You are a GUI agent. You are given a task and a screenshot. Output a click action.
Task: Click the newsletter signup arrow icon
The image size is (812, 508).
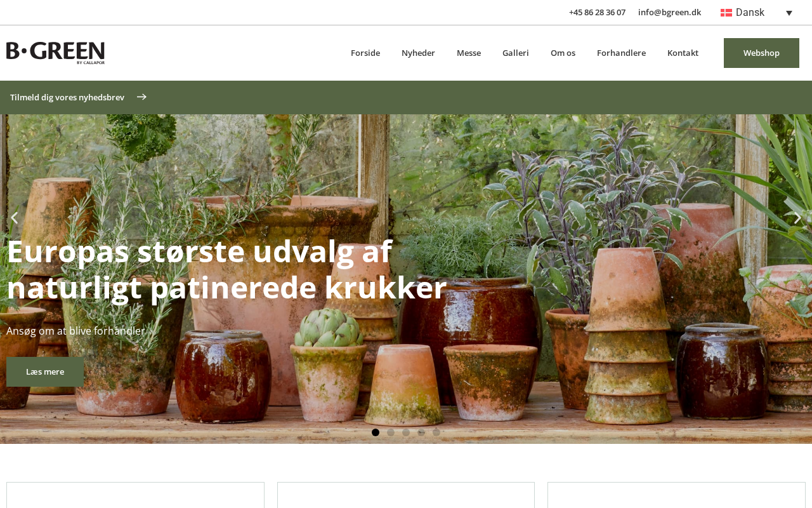(x=141, y=97)
